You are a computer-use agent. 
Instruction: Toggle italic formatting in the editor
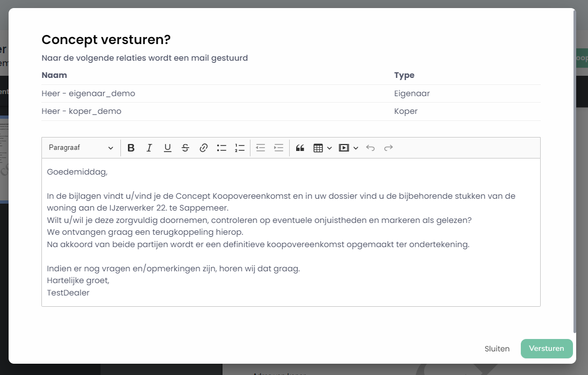[149, 148]
